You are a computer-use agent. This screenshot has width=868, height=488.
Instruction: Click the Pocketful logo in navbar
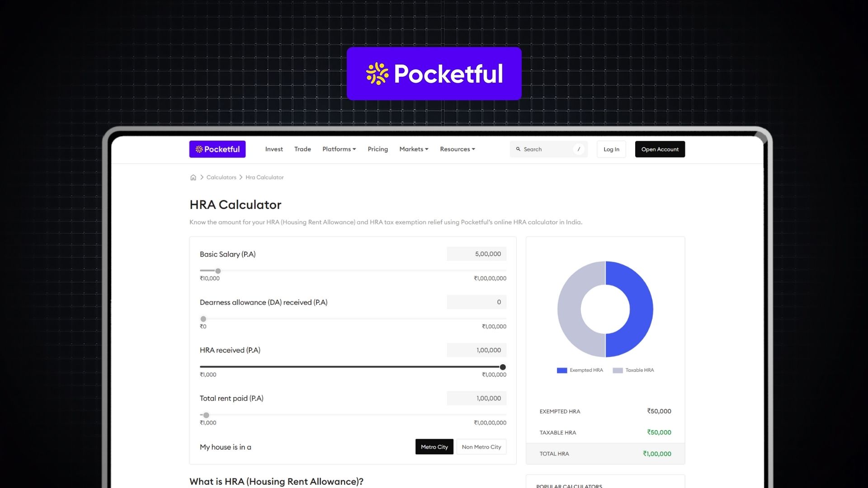pyautogui.click(x=217, y=149)
